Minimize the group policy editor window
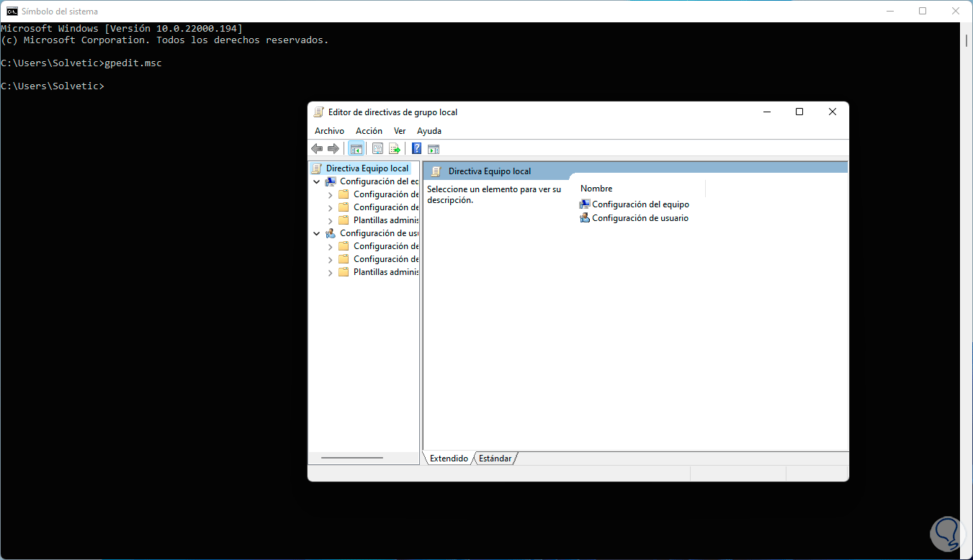The height and width of the screenshot is (560, 973). coord(766,112)
